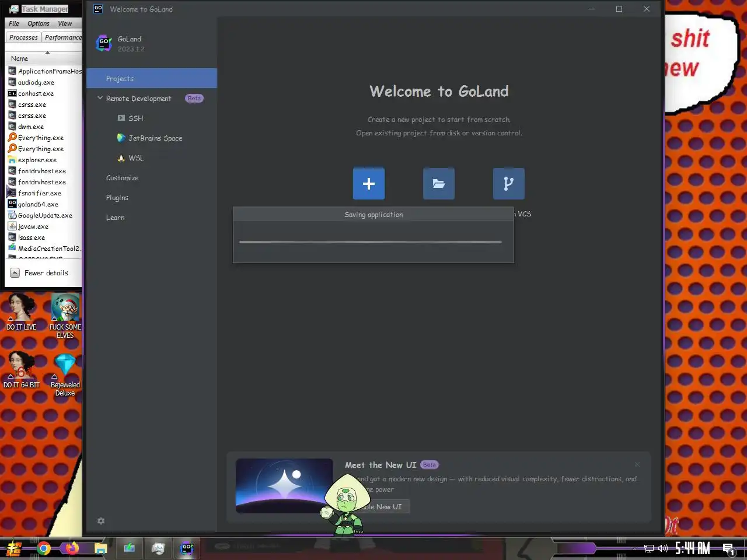Switch to Task Manager taskbar icon
Image resolution: width=747 pixels, height=560 pixels.
click(158, 548)
